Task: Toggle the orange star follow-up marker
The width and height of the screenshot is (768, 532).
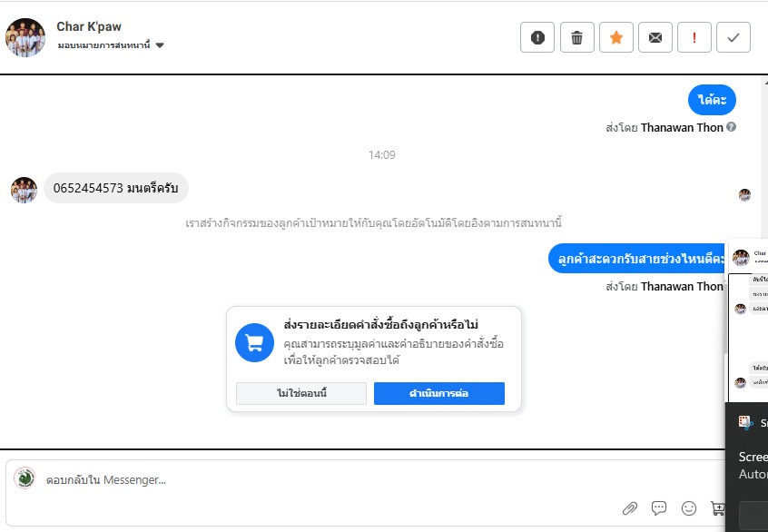Action: point(615,37)
